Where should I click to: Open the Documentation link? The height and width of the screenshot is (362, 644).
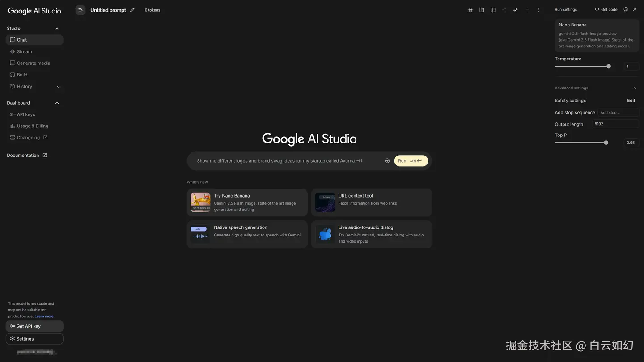(27, 156)
